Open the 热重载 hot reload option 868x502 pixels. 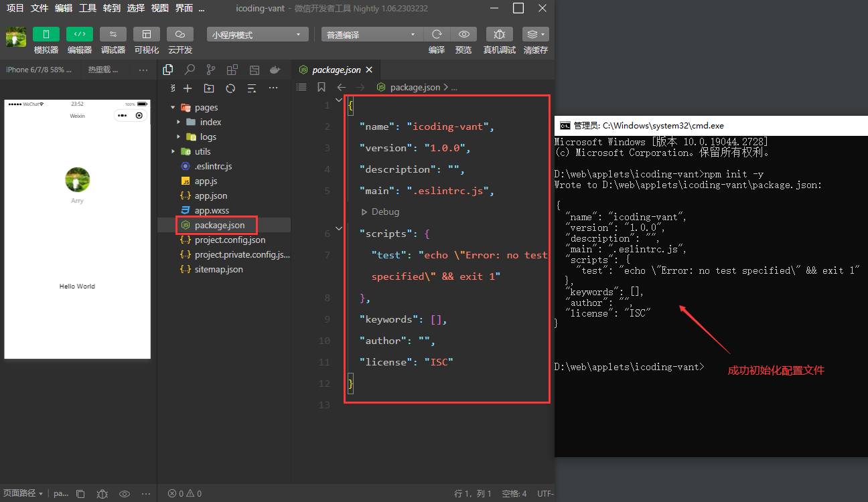pos(104,70)
